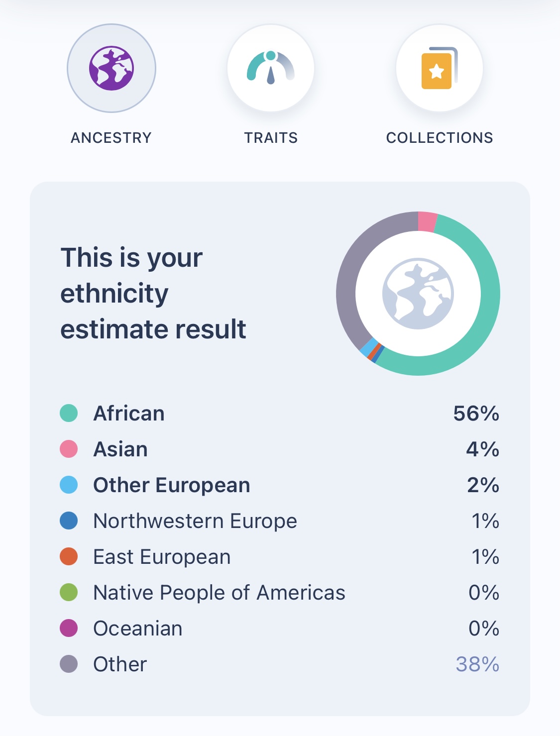Click the light blue Other European dot
Image resolution: width=560 pixels, height=736 pixels.
69,485
